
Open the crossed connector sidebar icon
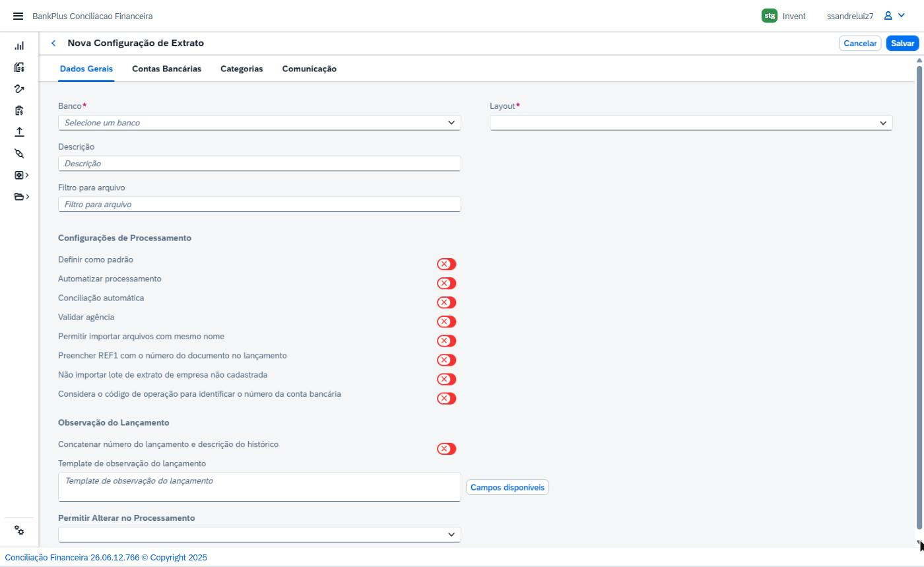19,153
